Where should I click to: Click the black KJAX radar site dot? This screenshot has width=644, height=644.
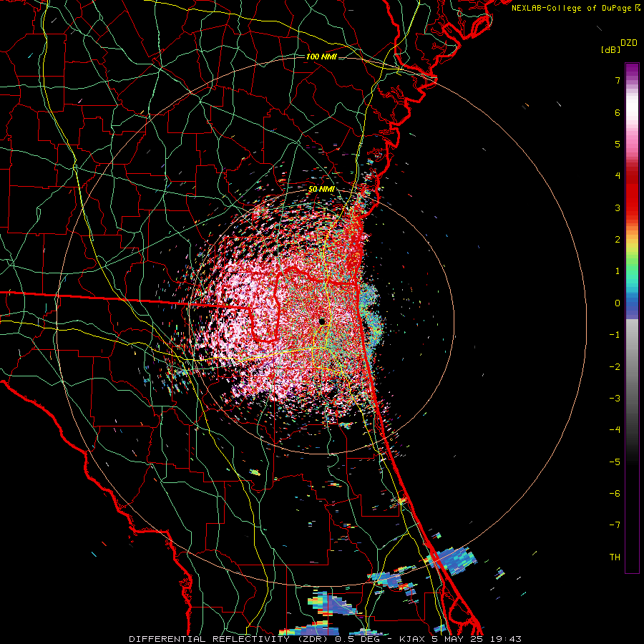323,321
